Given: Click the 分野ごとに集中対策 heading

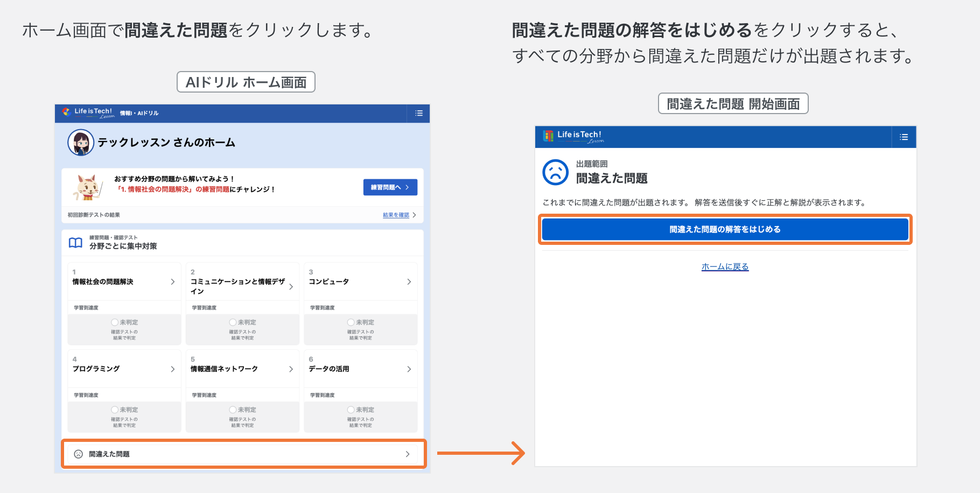Looking at the screenshot, I should tap(123, 246).
